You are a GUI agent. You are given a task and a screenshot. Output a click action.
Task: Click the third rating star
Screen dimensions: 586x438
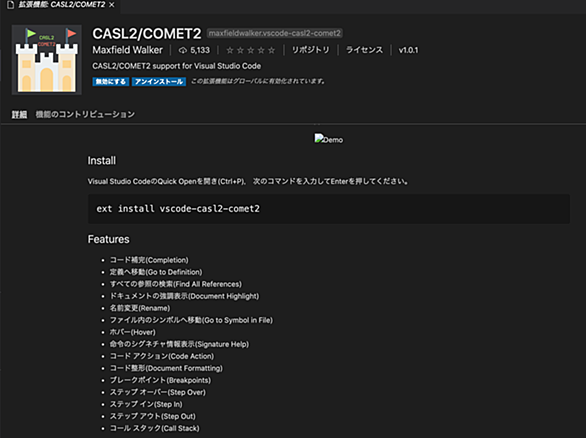[x=251, y=50]
